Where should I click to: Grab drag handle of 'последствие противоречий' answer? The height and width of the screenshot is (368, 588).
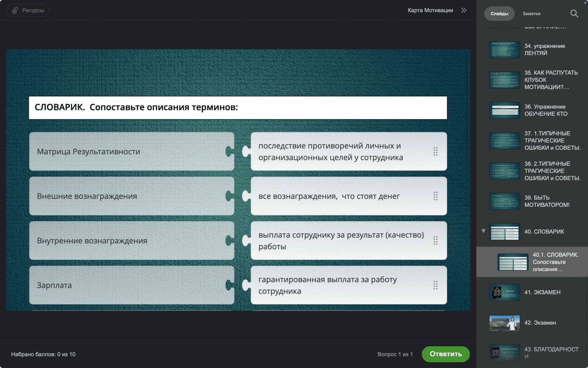coord(435,151)
